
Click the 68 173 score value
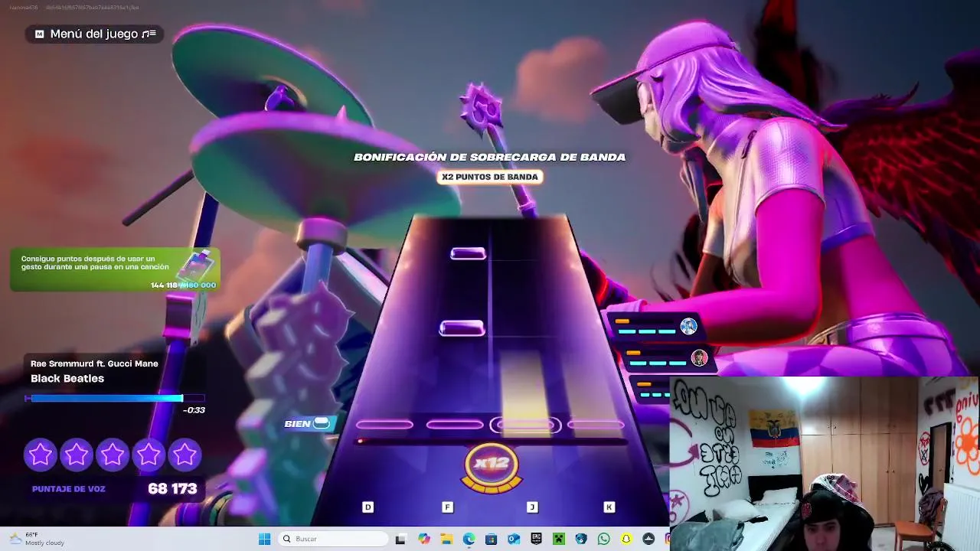(x=172, y=488)
